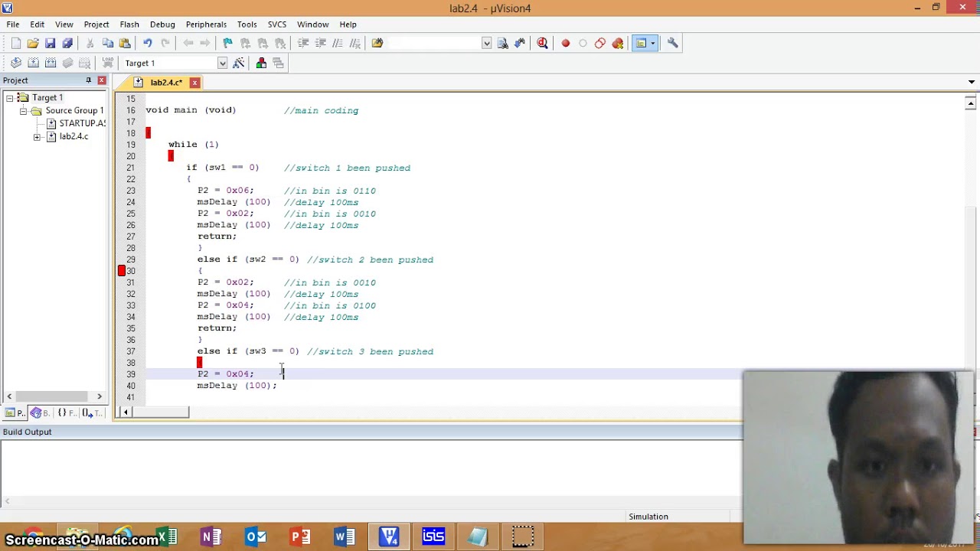Viewport: 980px width, 551px height.
Task: Collapse the Target 1 tree node
Action: click(9, 98)
